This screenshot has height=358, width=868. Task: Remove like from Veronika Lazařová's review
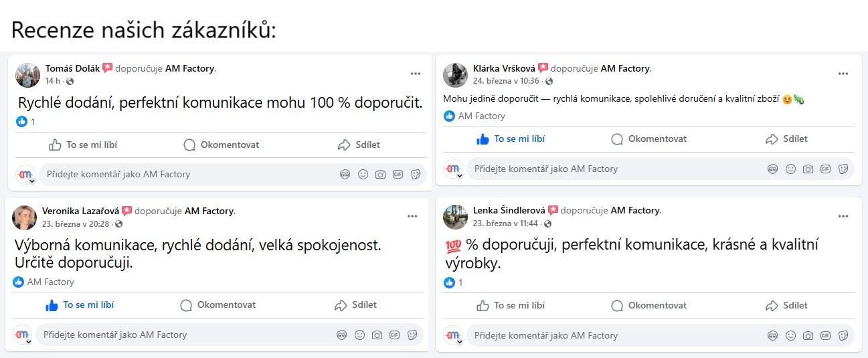click(x=80, y=305)
